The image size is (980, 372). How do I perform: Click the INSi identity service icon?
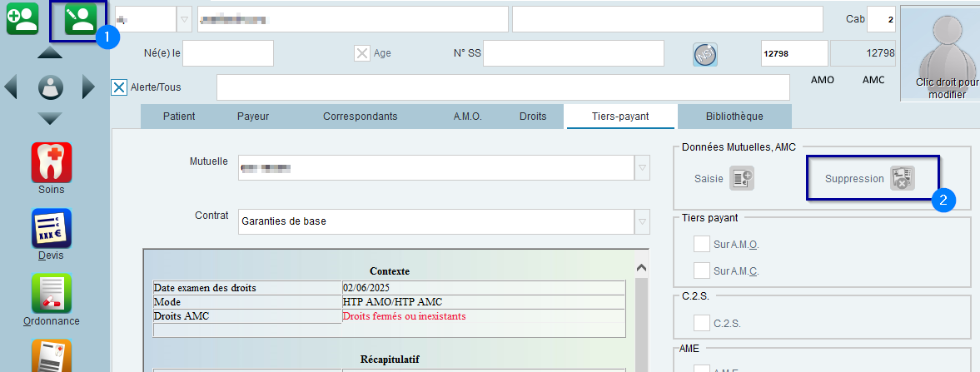[705, 55]
